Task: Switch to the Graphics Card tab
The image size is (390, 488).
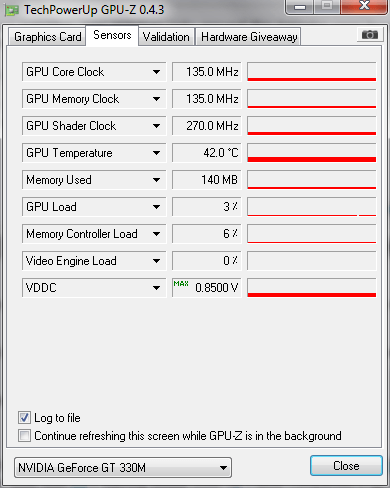Action: click(x=48, y=37)
